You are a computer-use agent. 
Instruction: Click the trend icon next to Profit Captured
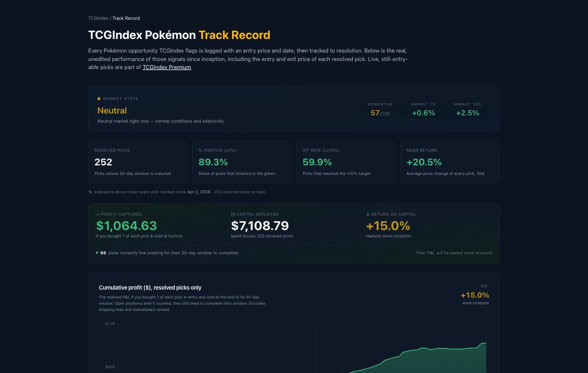(98, 214)
